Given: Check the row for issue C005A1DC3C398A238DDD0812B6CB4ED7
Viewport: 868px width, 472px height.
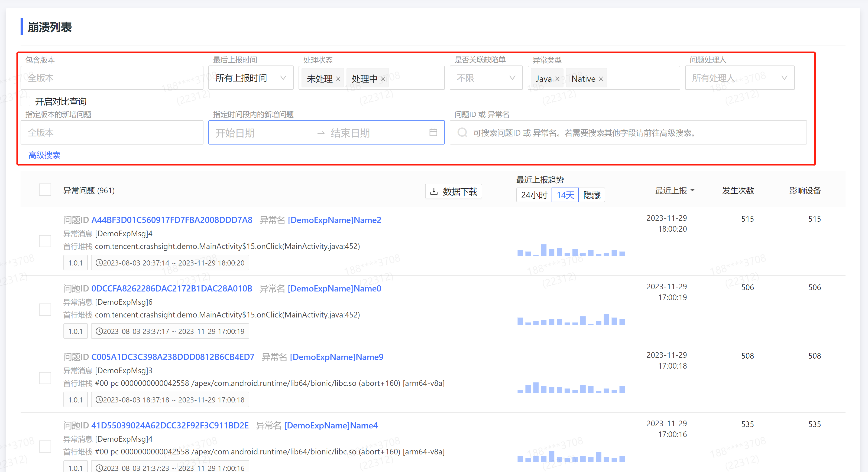Looking at the screenshot, I should (45, 378).
